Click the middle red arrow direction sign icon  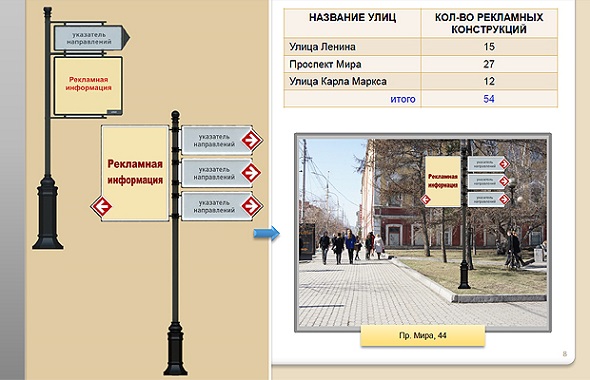[x=251, y=173]
